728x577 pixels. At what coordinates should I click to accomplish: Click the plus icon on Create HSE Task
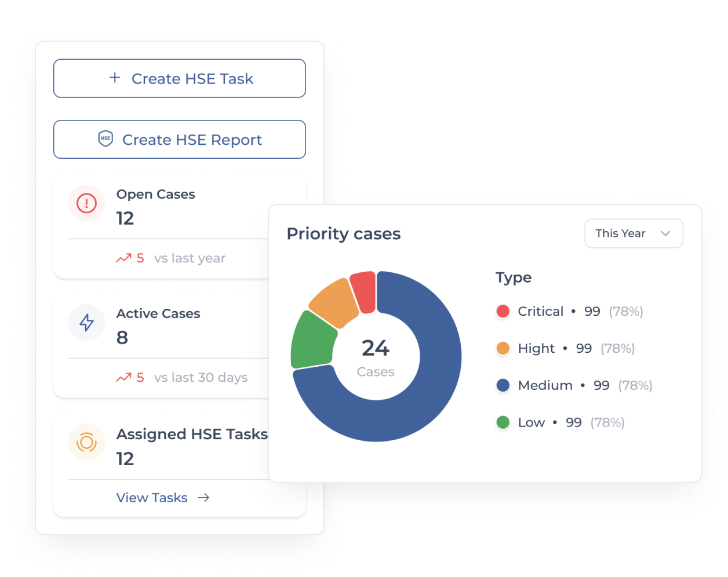click(115, 78)
